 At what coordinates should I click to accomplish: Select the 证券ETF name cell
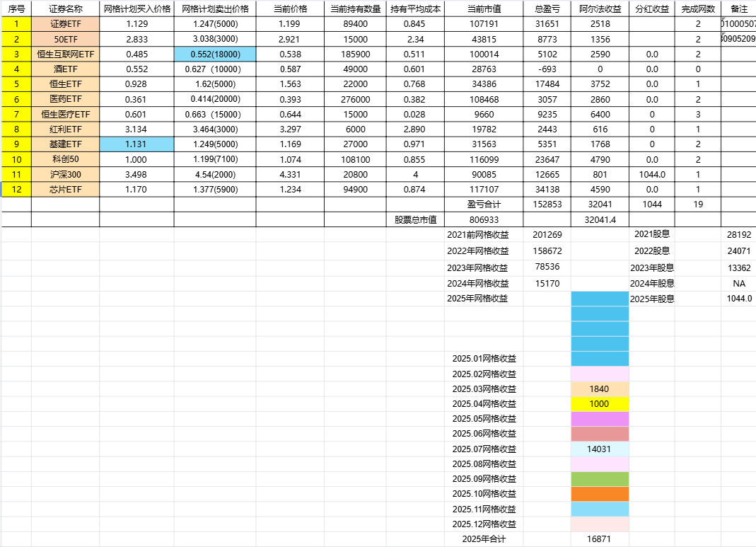coord(65,24)
